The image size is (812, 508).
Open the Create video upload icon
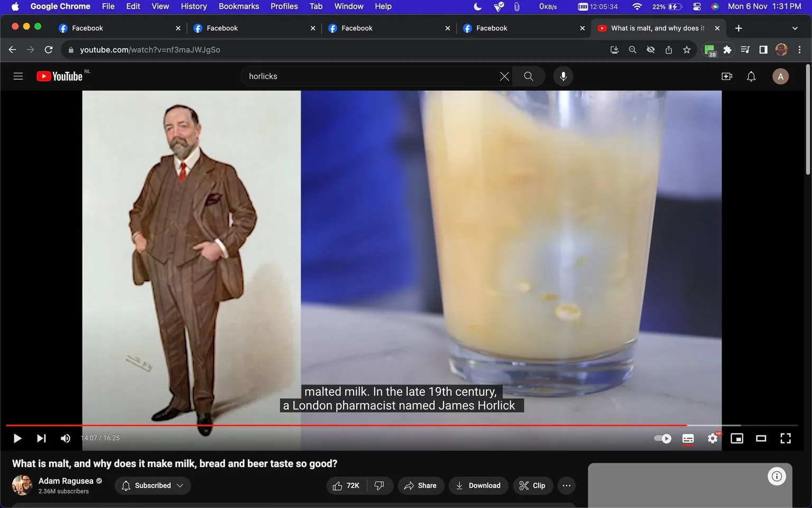click(x=726, y=76)
